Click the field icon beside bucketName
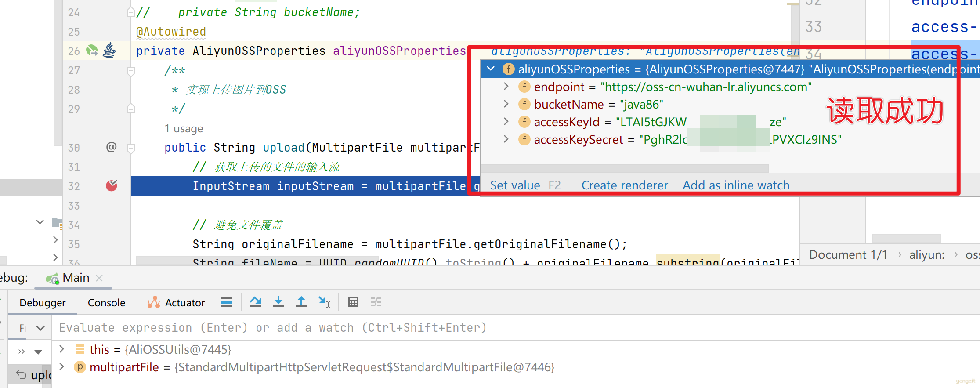 (x=524, y=104)
